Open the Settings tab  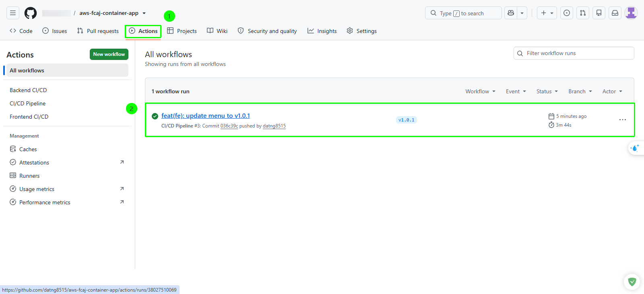(x=362, y=31)
